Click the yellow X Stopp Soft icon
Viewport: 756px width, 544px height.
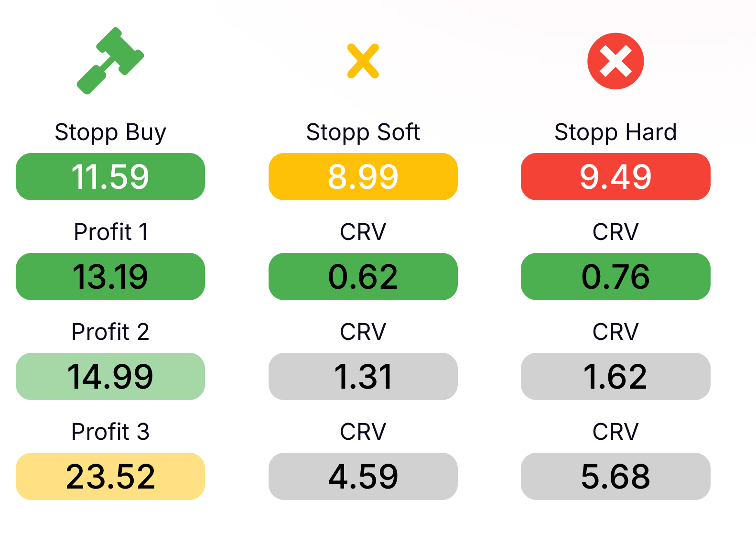coord(363,61)
